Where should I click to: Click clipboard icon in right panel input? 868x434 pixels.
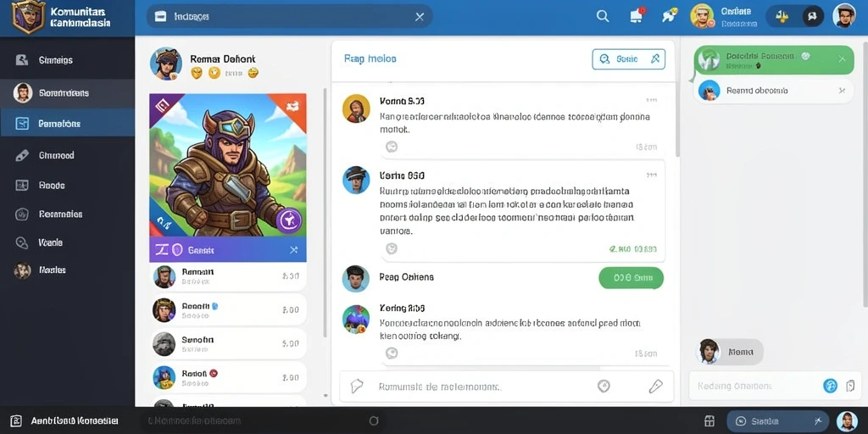851,386
